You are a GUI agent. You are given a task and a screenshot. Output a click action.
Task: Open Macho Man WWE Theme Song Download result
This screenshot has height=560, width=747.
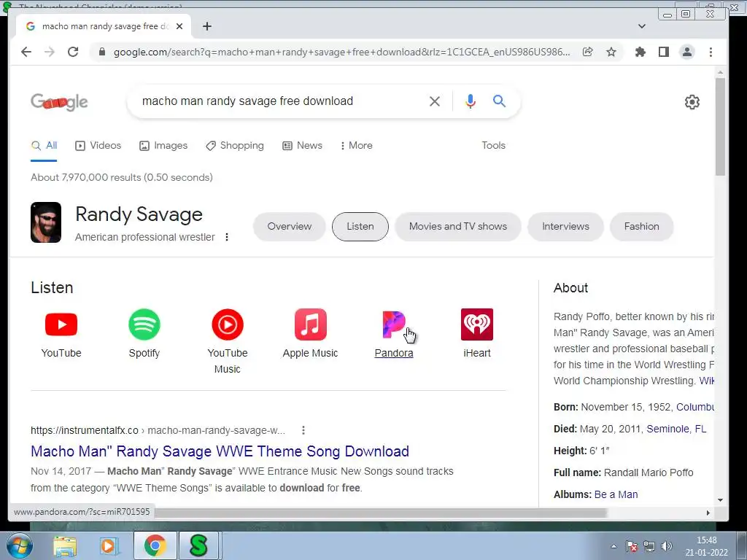(220, 451)
